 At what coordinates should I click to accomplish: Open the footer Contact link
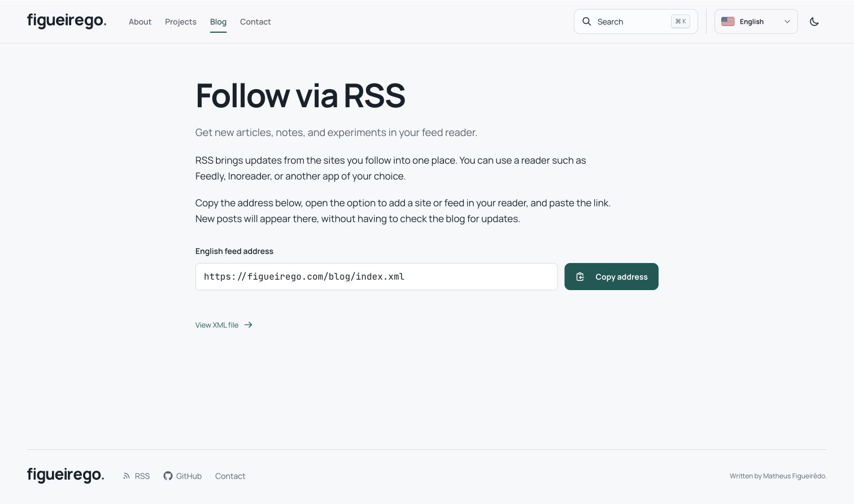230,476
